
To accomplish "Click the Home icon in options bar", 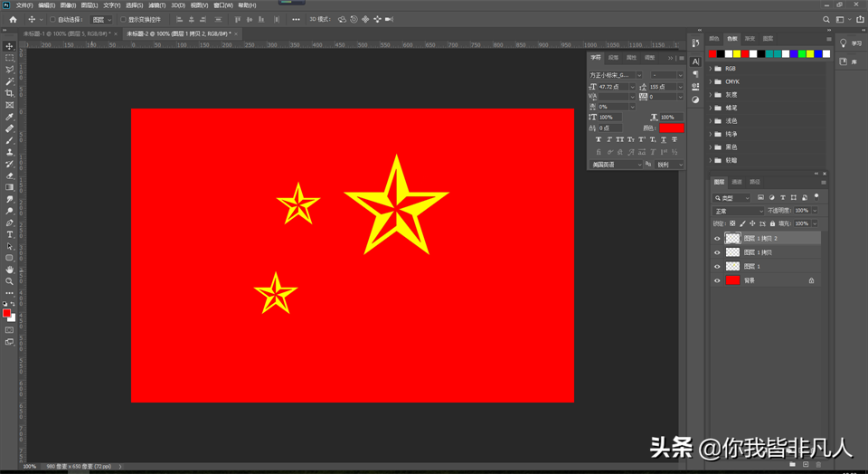I will pos(13,19).
